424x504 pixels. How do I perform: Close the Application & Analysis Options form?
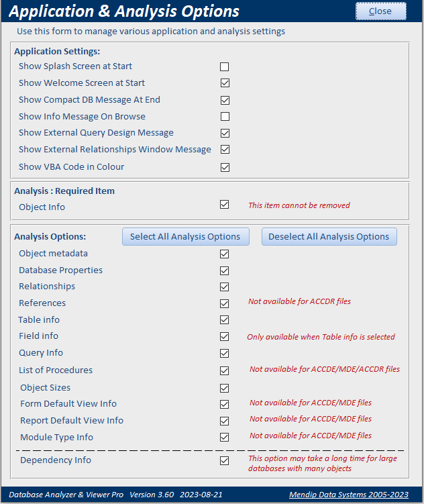pyautogui.click(x=380, y=11)
